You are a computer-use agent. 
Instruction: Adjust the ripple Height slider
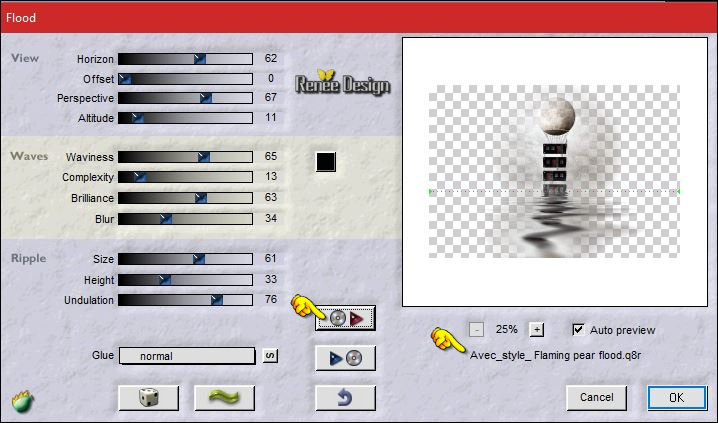tap(185, 280)
